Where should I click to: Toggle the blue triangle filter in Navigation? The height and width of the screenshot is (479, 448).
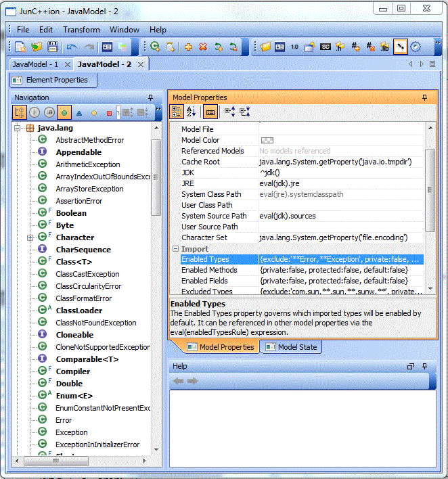79,113
